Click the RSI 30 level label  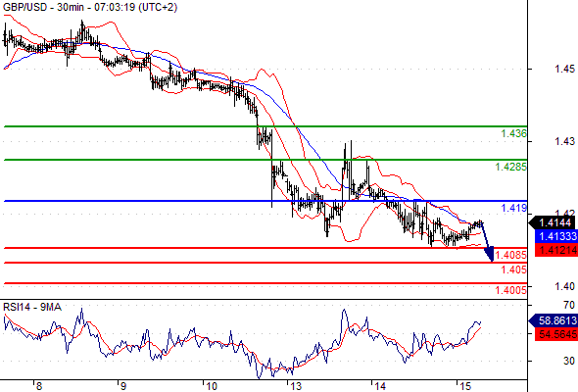click(569, 361)
